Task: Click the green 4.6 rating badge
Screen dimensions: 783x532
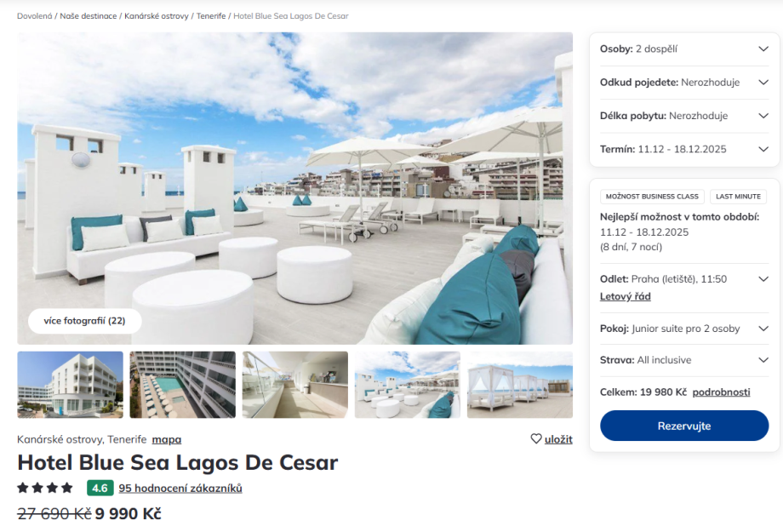Action: pyautogui.click(x=100, y=488)
